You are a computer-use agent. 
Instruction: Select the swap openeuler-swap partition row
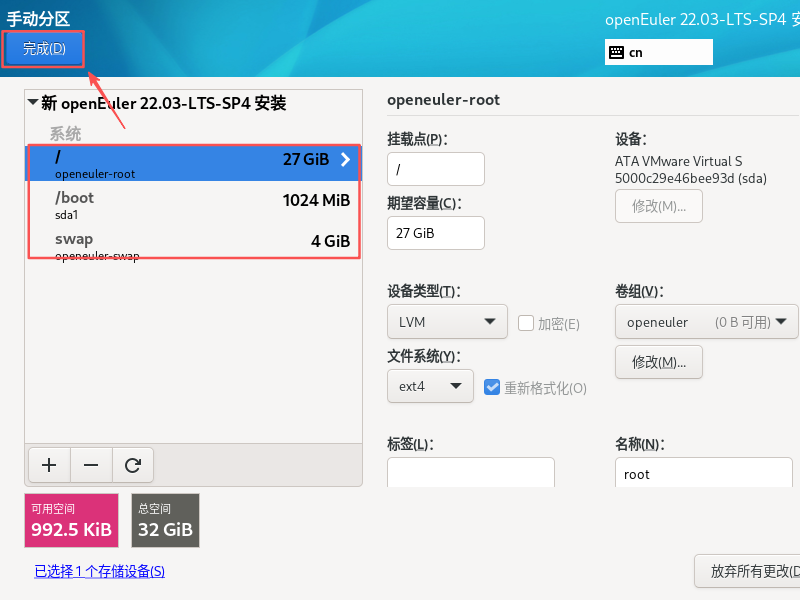[x=193, y=245]
